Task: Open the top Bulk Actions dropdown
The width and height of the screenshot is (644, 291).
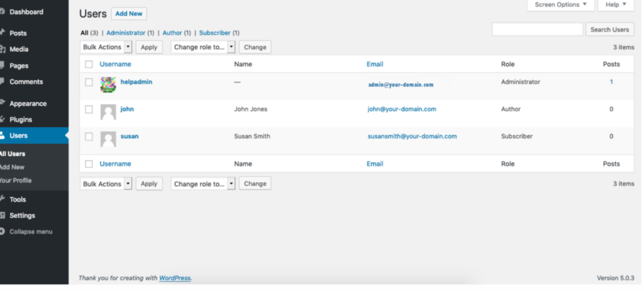Action: tap(106, 47)
